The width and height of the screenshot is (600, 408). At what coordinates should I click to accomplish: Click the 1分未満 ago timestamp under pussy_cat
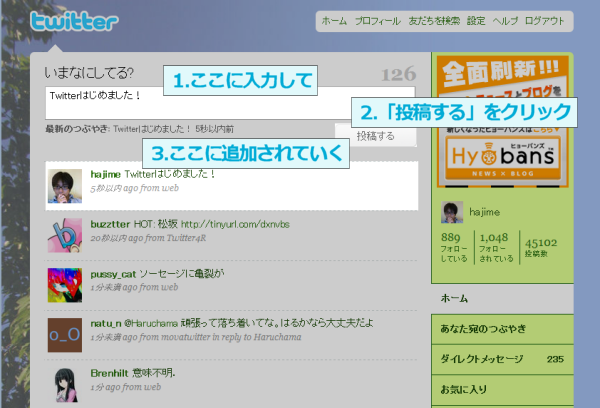tap(114, 287)
